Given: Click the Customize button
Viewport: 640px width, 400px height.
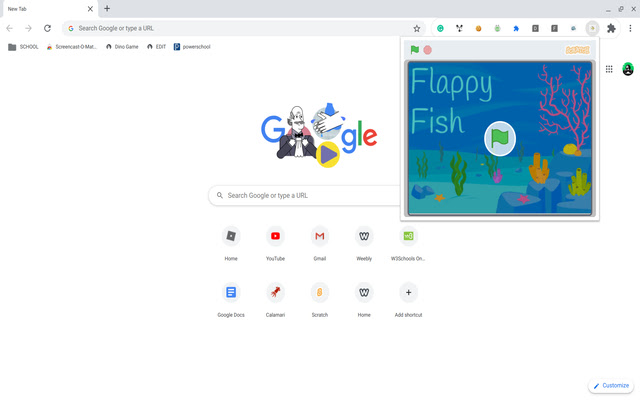Looking at the screenshot, I should click(611, 386).
